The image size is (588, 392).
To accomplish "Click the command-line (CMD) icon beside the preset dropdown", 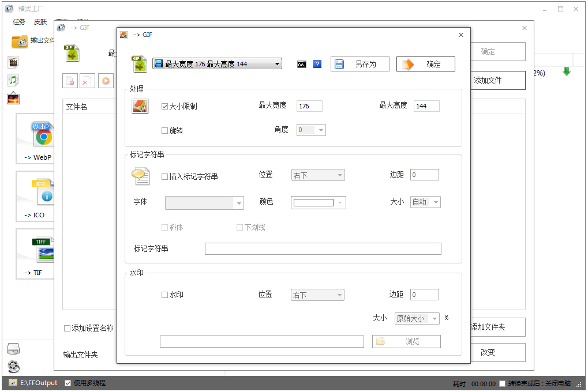I will coord(301,64).
